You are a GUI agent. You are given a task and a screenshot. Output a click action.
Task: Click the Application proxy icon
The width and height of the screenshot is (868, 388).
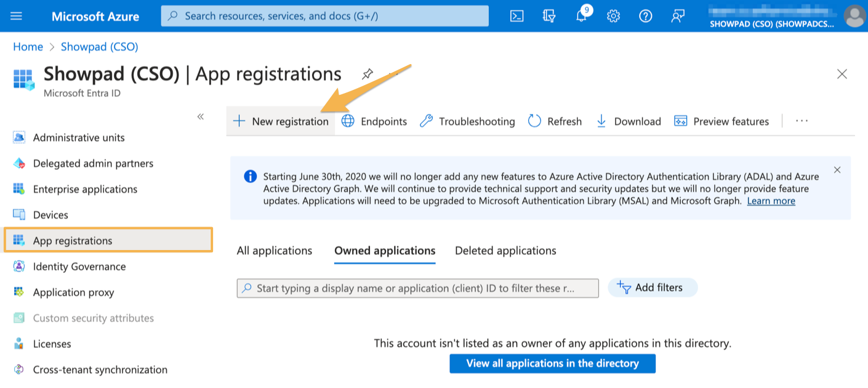pos(19,292)
